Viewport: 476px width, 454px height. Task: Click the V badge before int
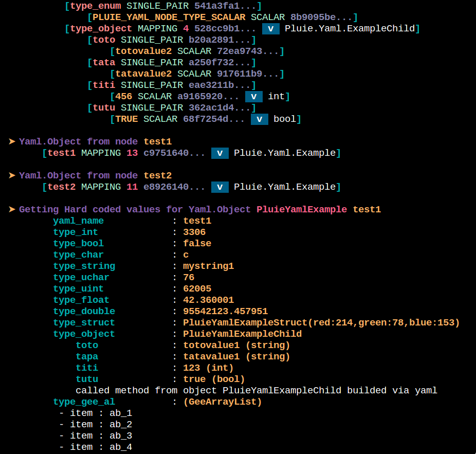(x=254, y=97)
